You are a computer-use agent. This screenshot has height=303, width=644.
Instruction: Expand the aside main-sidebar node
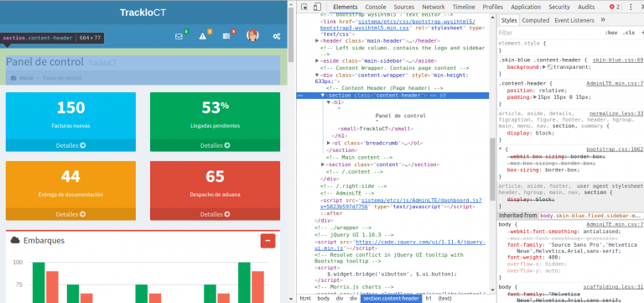click(317, 60)
